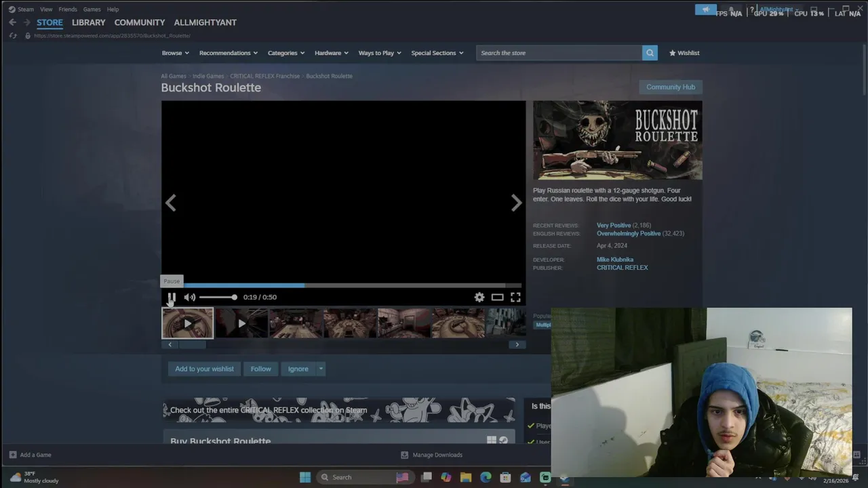This screenshot has width=868, height=488.
Task: Click the Steam announcements megaphone button
Action: (706, 9)
